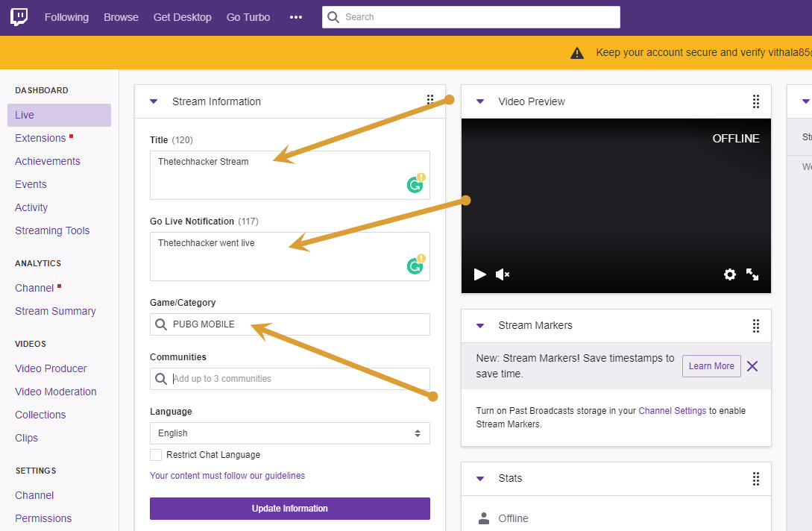Image resolution: width=812 pixels, height=531 pixels.
Task: Open Go Turbo in the top navigation
Action: 248,17
